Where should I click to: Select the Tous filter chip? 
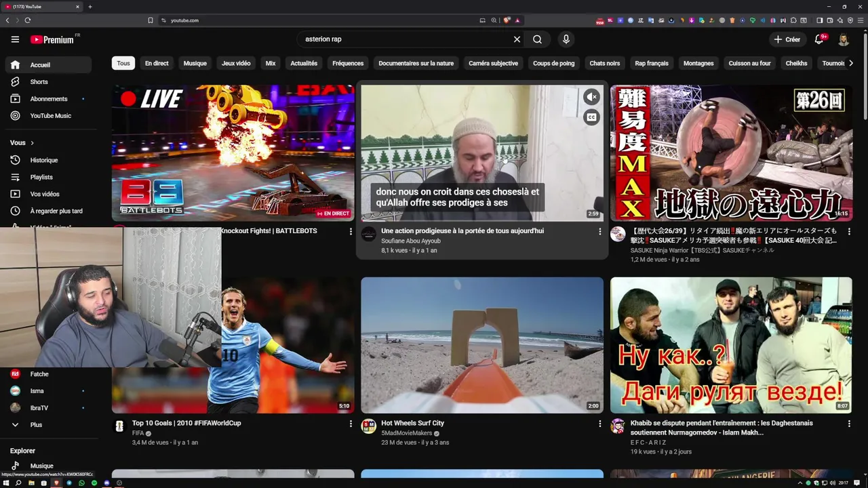(123, 63)
